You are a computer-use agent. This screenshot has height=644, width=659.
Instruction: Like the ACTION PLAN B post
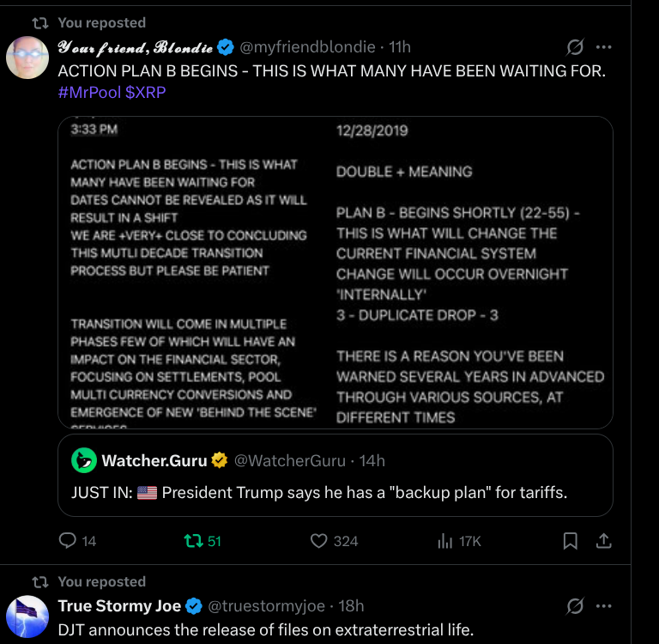pyautogui.click(x=319, y=541)
